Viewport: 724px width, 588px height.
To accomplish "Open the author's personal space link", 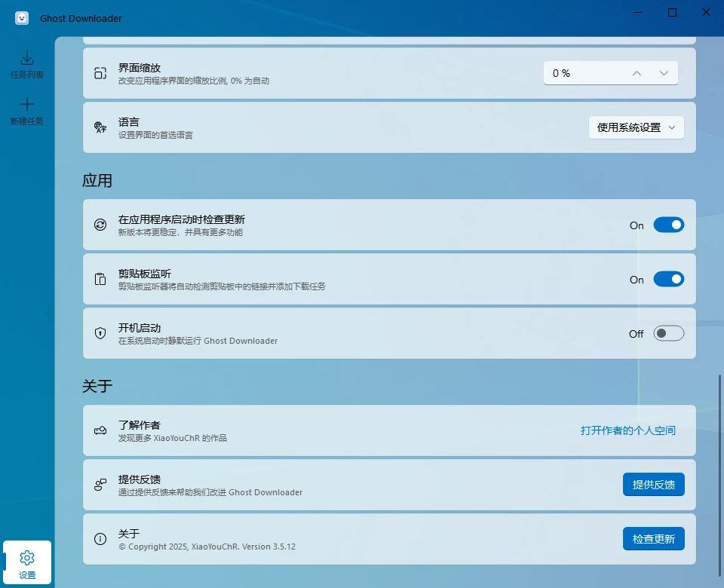I will pyautogui.click(x=627, y=430).
